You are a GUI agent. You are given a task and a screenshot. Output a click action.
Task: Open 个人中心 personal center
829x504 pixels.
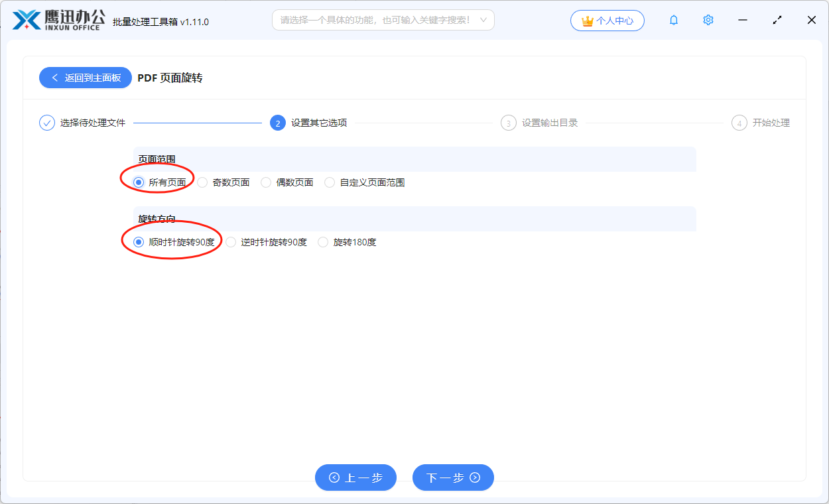pyautogui.click(x=607, y=20)
